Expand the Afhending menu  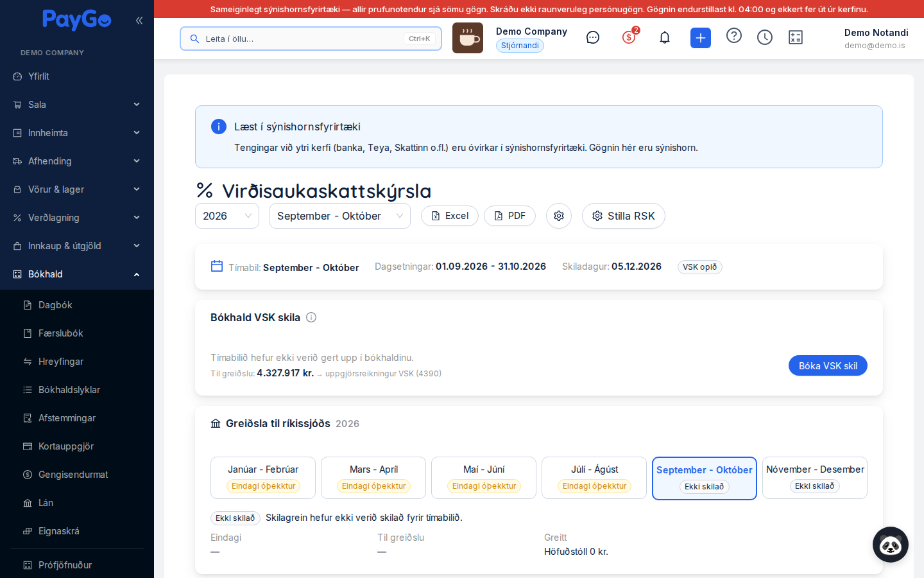(77, 161)
